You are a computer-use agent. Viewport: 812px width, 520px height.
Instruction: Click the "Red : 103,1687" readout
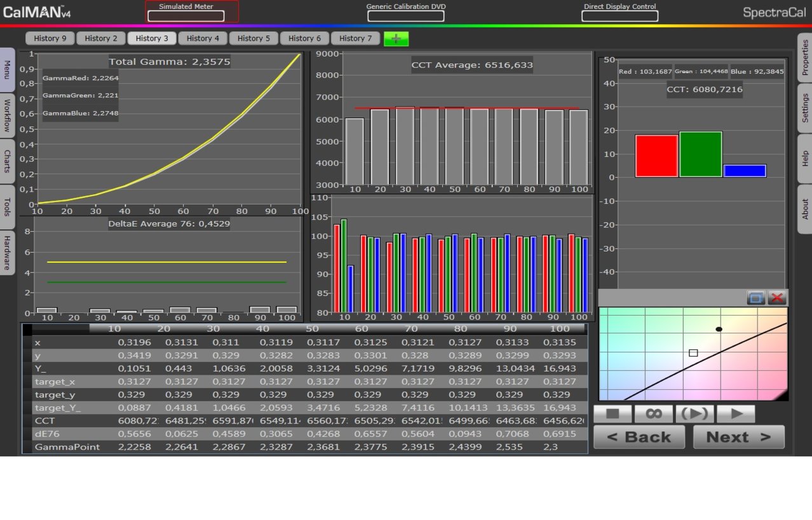(x=645, y=72)
